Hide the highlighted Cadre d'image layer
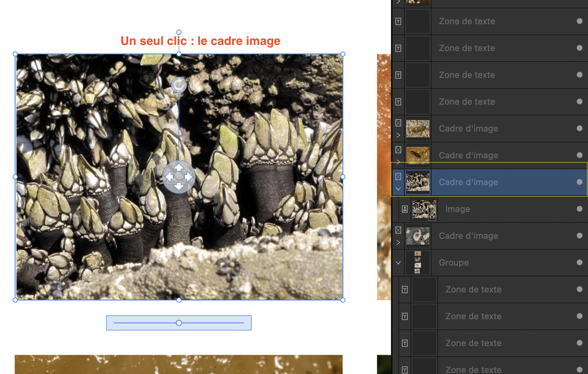This screenshot has width=588, height=374. point(580,182)
